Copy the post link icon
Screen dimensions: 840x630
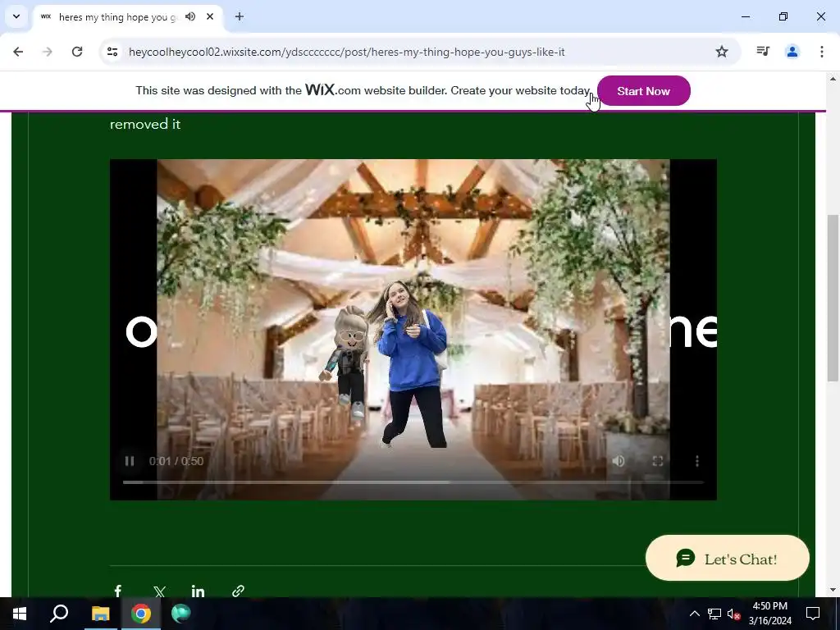(x=239, y=591)
